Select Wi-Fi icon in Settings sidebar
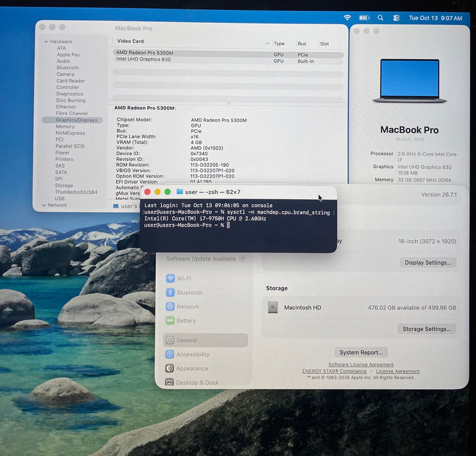476x456 pixels. tap(170, 278)
